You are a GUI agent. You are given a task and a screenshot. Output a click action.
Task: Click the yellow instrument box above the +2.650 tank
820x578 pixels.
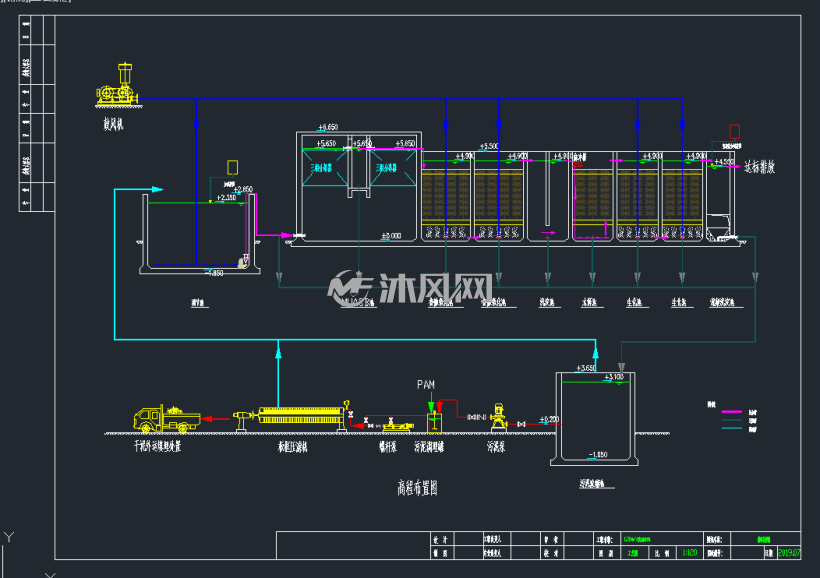(233, 167)
